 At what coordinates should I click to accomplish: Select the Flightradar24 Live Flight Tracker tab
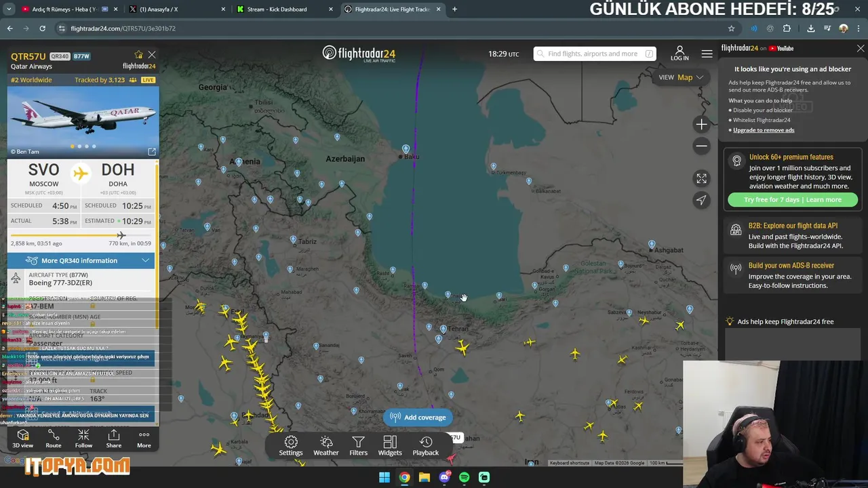392,9
